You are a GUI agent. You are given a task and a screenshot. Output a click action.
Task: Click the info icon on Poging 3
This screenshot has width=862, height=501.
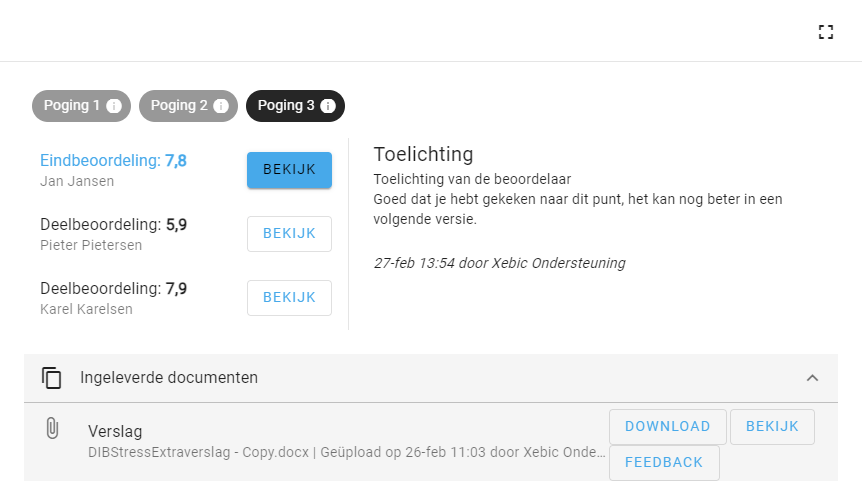(x=328, y=106)
